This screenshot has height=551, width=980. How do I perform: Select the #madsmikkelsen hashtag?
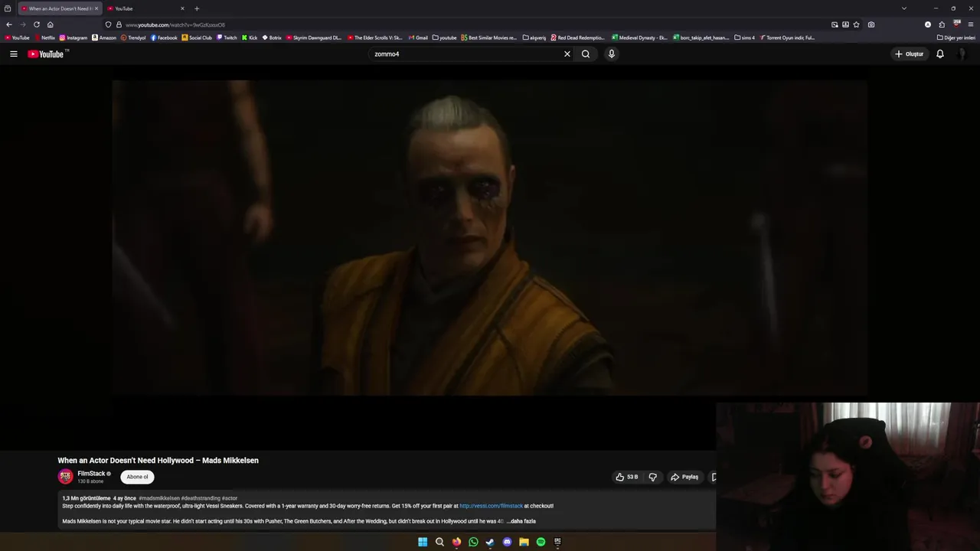click(x=159, y=498)
